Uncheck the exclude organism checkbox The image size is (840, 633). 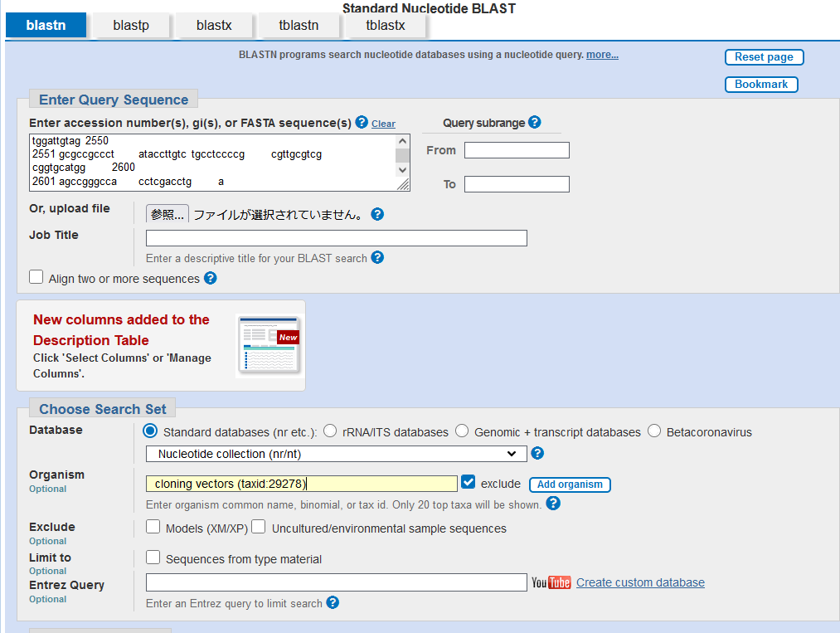click(469, 482)
